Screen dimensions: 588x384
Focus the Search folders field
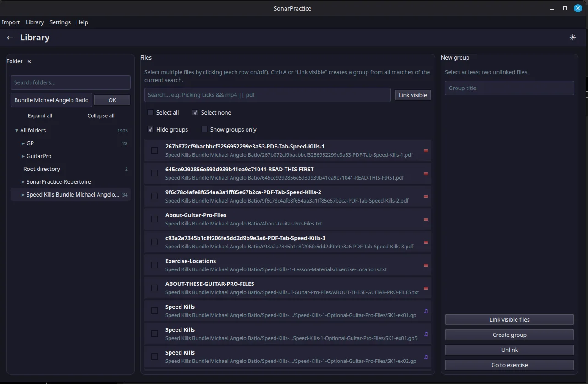click(71, 82)
